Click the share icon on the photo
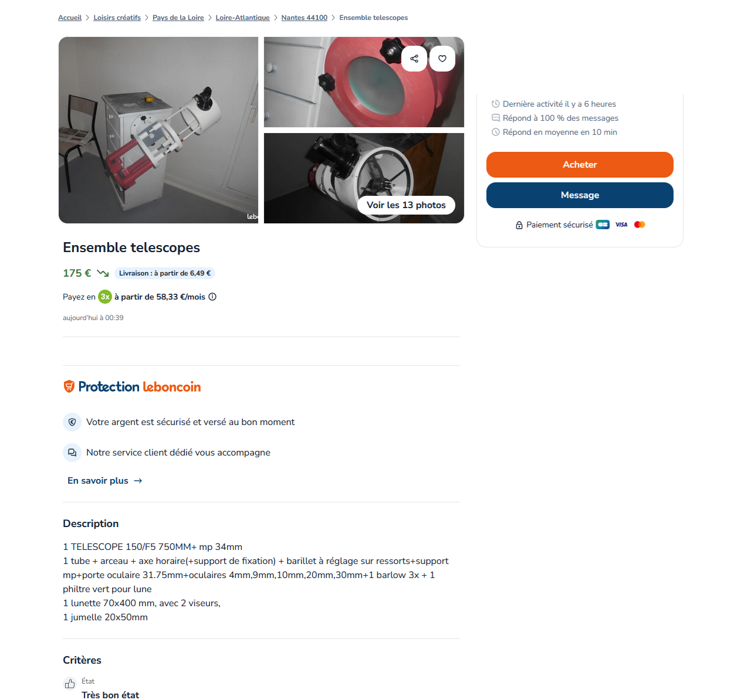738x700 pixels. click(414, 59)
